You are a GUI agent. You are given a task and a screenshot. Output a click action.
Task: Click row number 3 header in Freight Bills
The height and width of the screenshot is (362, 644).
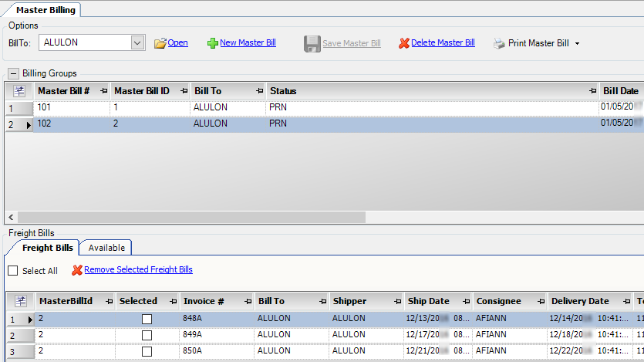coord(20,352)
